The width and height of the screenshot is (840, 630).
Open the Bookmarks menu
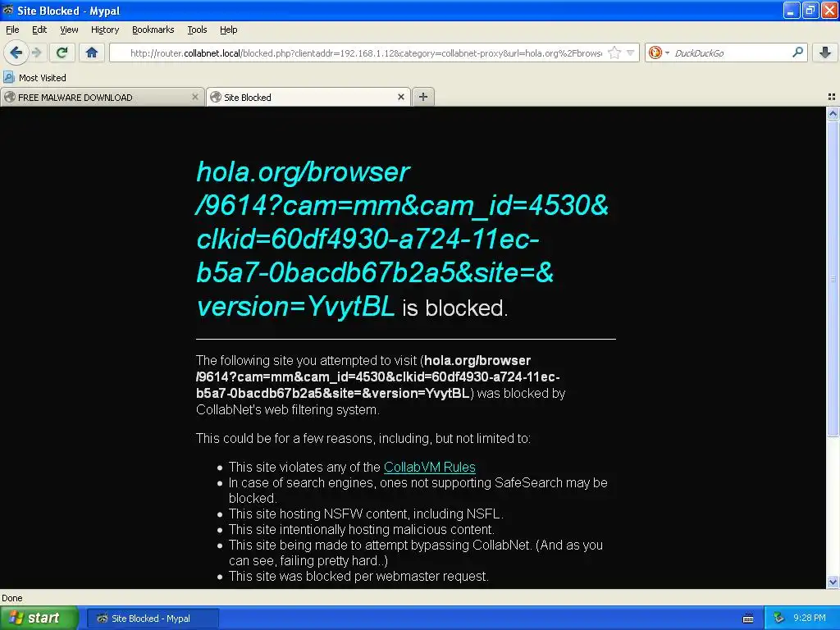click(153, 30)
